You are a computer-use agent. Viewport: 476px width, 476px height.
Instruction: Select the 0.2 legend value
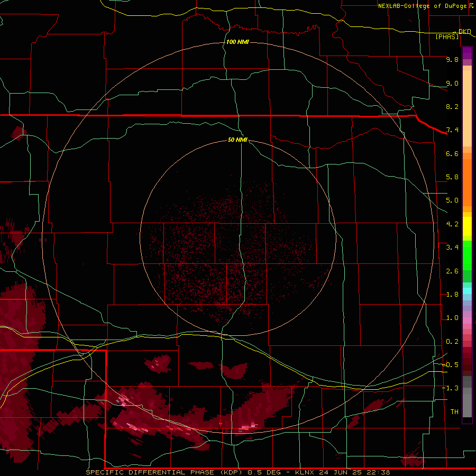pos(452,342)
